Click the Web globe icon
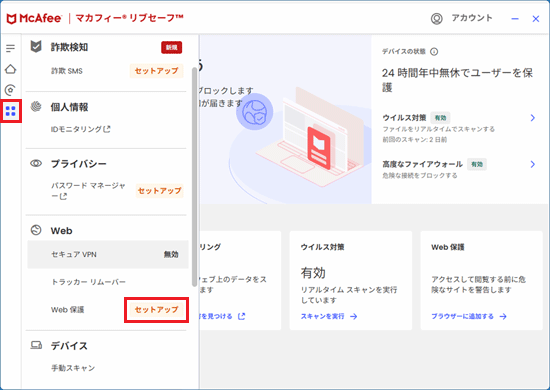This screenshot has height=390, width=550. 36,230
